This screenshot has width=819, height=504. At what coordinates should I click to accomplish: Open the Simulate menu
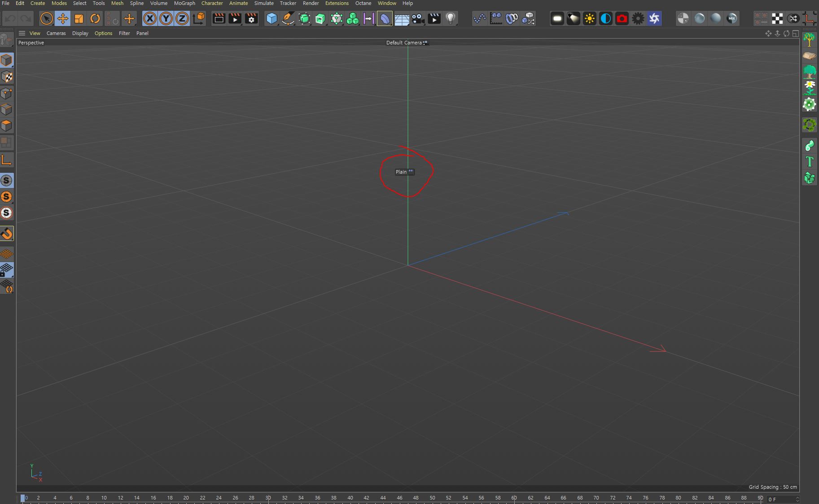(264, 3)
